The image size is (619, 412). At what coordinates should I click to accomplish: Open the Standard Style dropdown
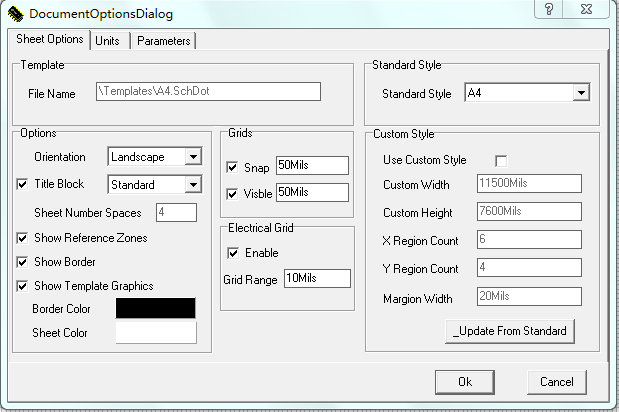click(x=580, y=93)
